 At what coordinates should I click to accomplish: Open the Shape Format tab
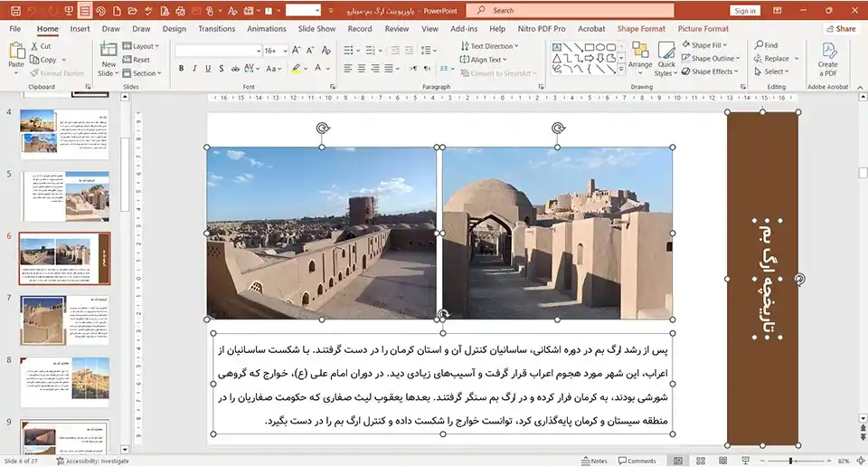[x=641, y=29]
